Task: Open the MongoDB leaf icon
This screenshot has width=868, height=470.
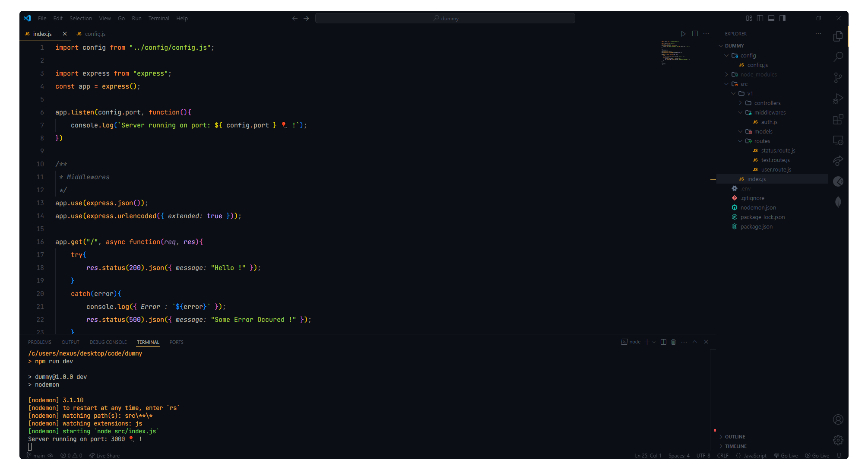Action: [838, 202]
